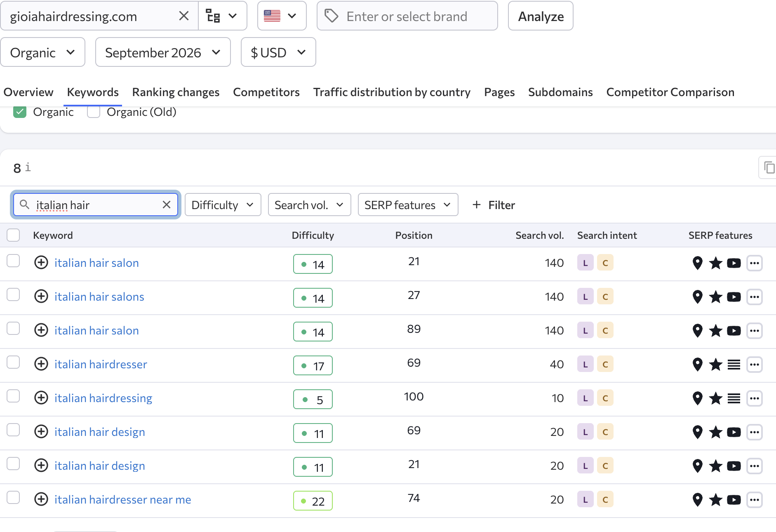This screenshot has height=532, width=776.
Task: Open the domain scope tree dropdown
Action: [x=222, y=16]
